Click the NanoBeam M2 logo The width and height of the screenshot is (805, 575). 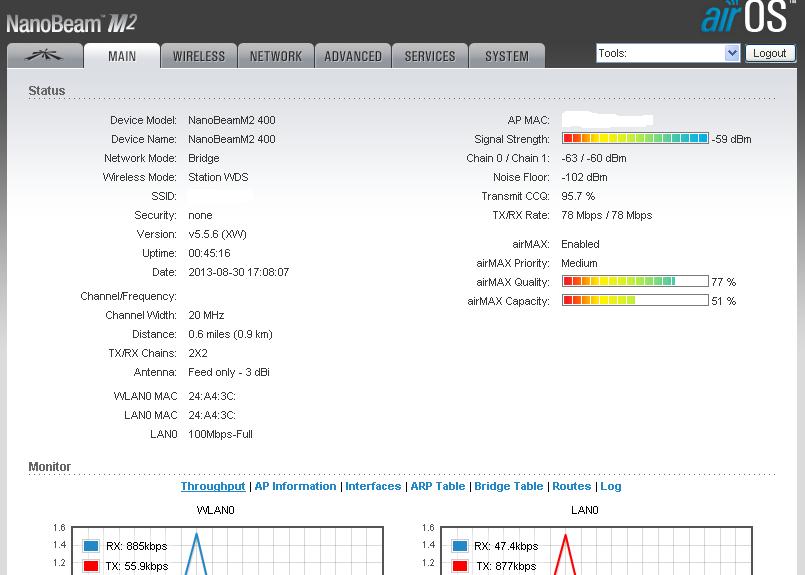(72, 22)
